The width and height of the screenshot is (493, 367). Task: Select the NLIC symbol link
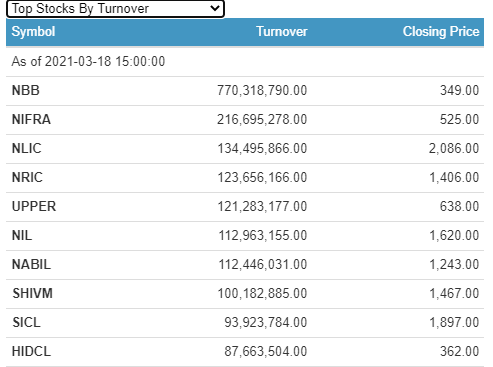click(27, 148)
